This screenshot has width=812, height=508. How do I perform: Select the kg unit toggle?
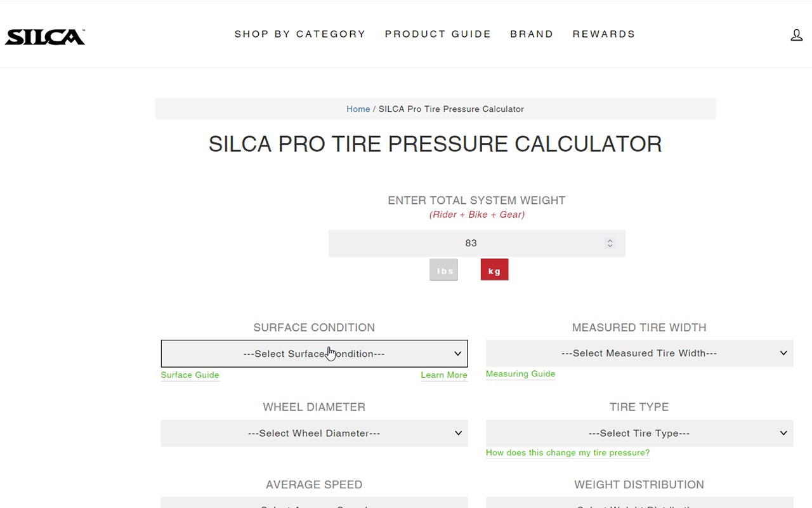pyautogui.click(x=494, y=270)
